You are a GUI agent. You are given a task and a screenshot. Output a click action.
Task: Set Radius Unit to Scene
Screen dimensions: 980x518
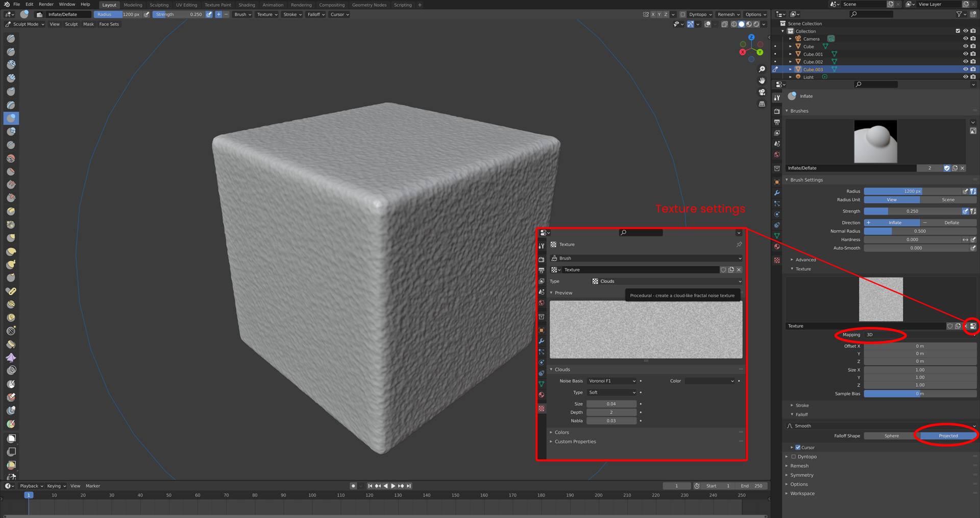coord(947,200)
